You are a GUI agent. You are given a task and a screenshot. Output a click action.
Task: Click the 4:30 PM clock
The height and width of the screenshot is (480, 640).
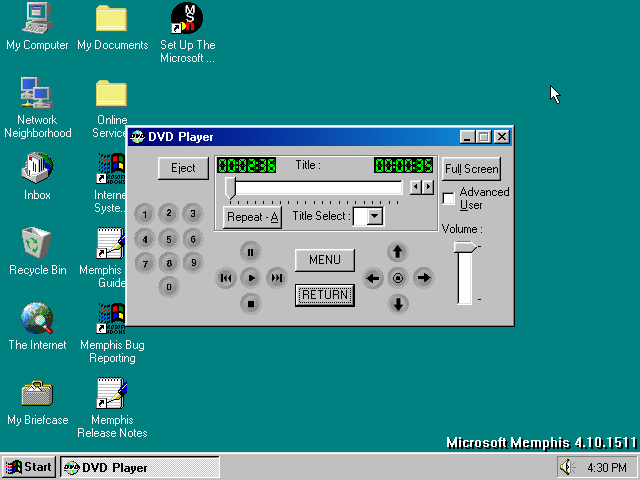pos(607,467)
